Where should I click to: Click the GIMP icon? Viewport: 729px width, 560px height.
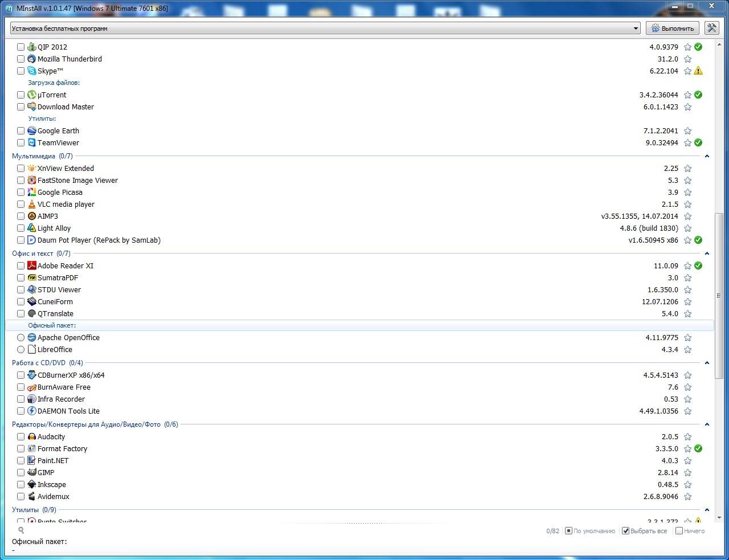(32, 472)
